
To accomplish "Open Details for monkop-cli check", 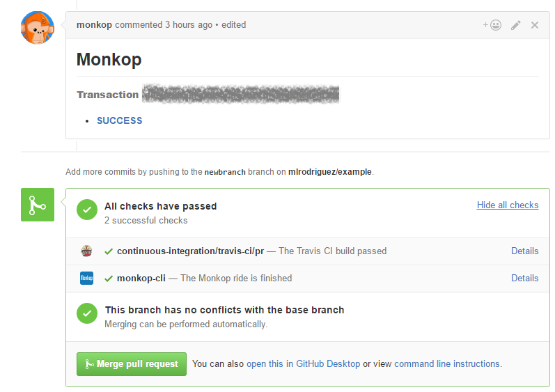I will coord(524,278).
